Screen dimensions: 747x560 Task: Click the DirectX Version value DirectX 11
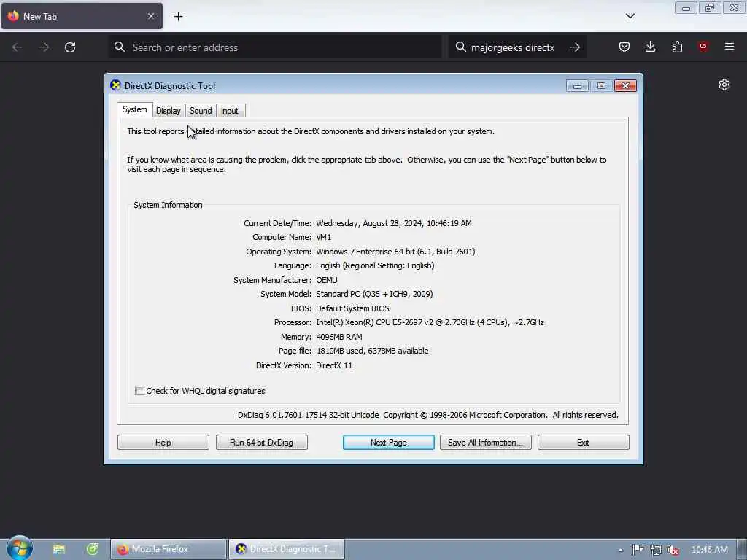point(334,365)
